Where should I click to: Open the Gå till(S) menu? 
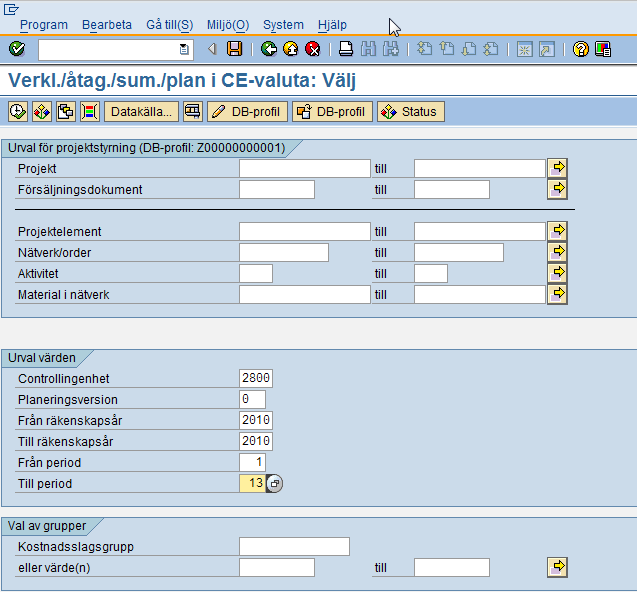click(x=169, y=25)
